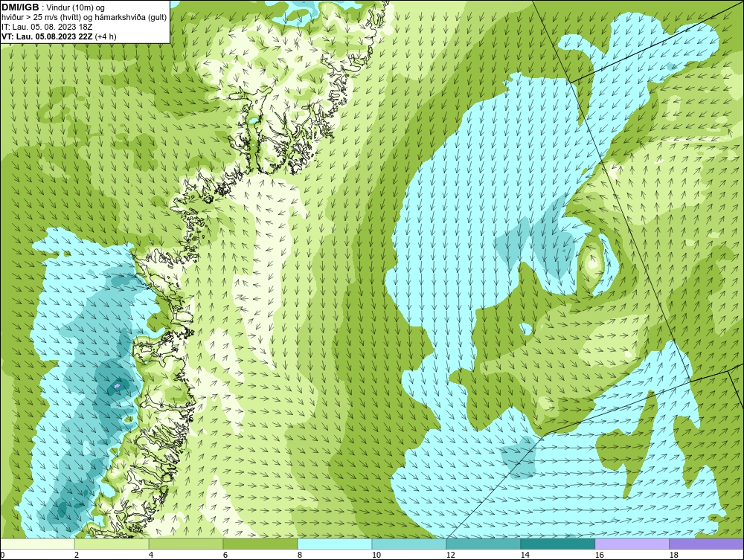Click the legend label '2'
The image size is (744, 560).
(x=77, y=555)
